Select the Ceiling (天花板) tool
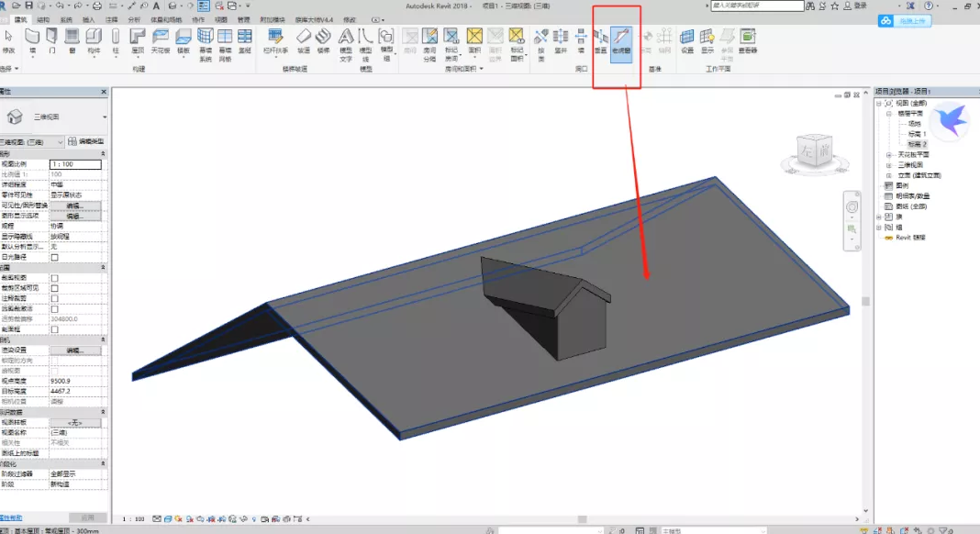The image size is (980, 534). pyautogui.click(x=161, y=41)
